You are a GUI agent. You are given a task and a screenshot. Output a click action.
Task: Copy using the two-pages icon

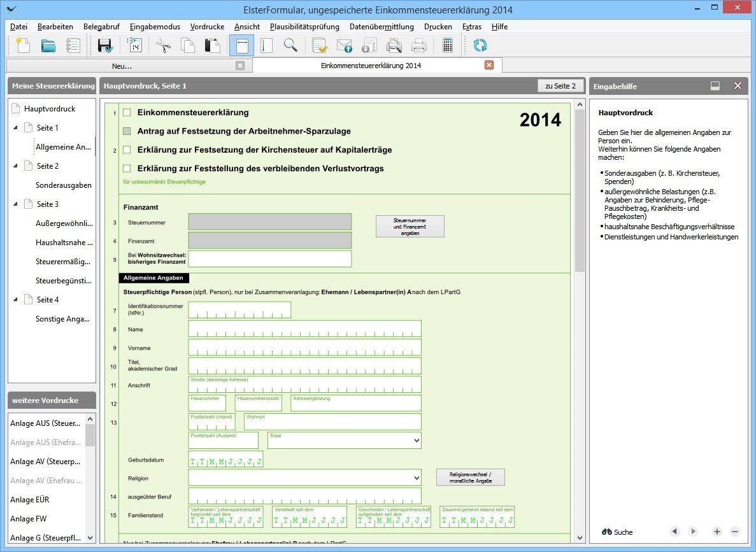click(187, 46)
